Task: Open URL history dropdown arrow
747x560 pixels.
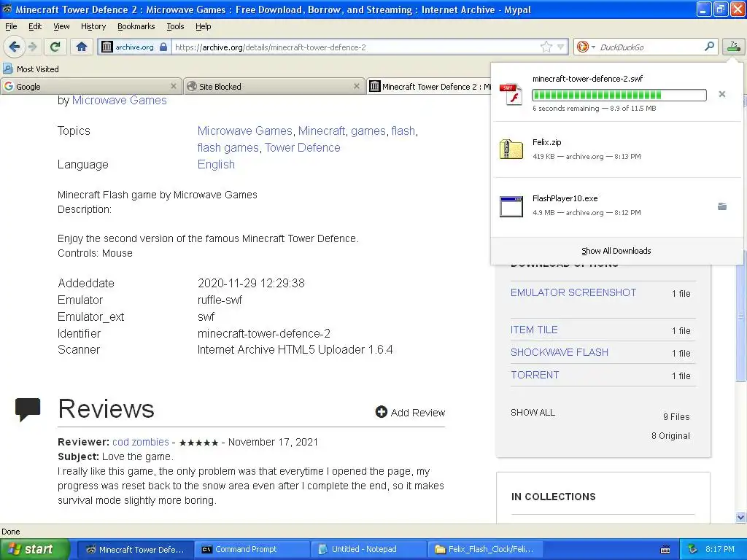Action: point(561,47)
